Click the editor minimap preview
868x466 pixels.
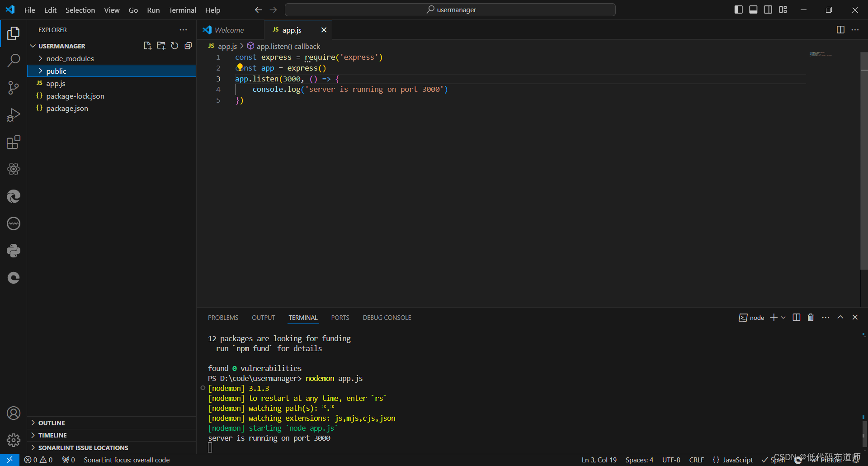[821, 54]
